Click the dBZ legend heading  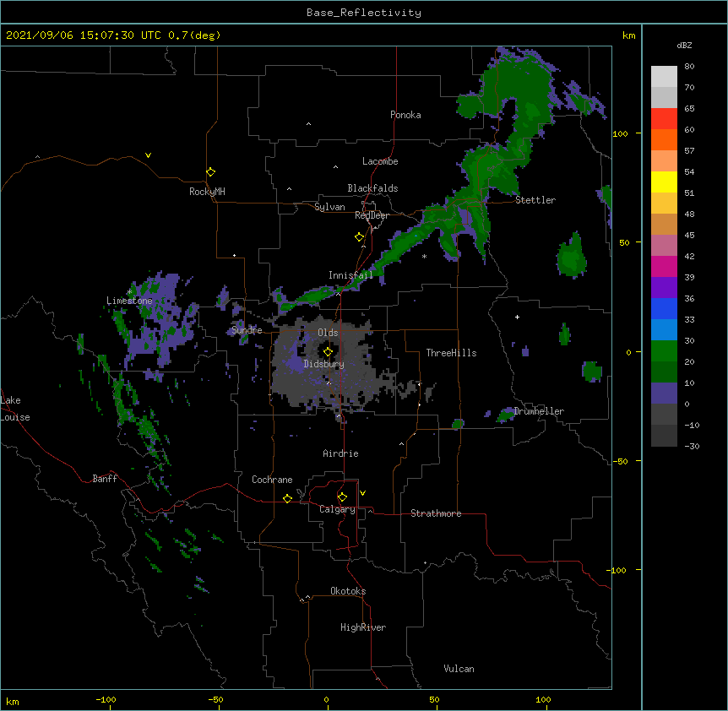tap(684, 45)
